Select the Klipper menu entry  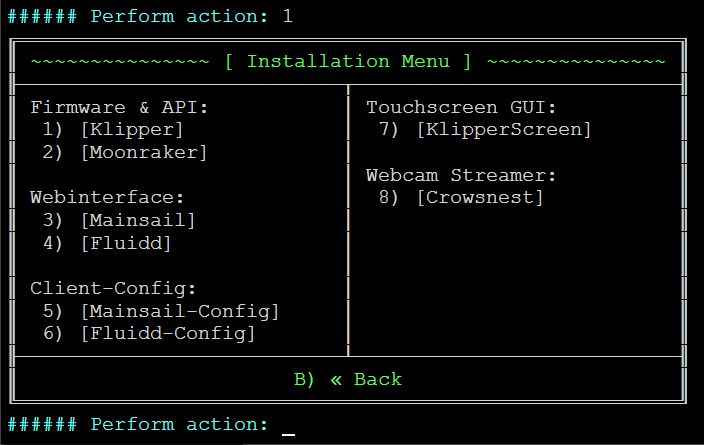point(132,129)
